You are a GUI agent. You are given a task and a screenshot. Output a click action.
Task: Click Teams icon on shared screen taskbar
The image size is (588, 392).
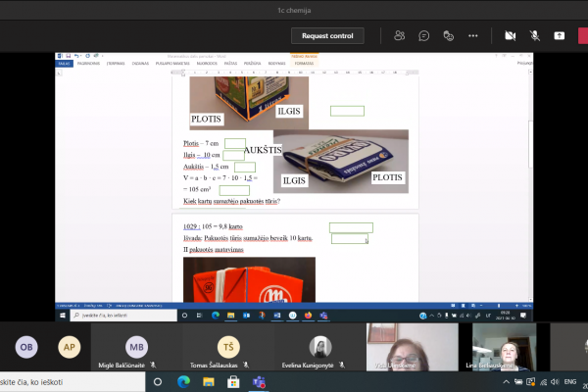click(323, 316)
